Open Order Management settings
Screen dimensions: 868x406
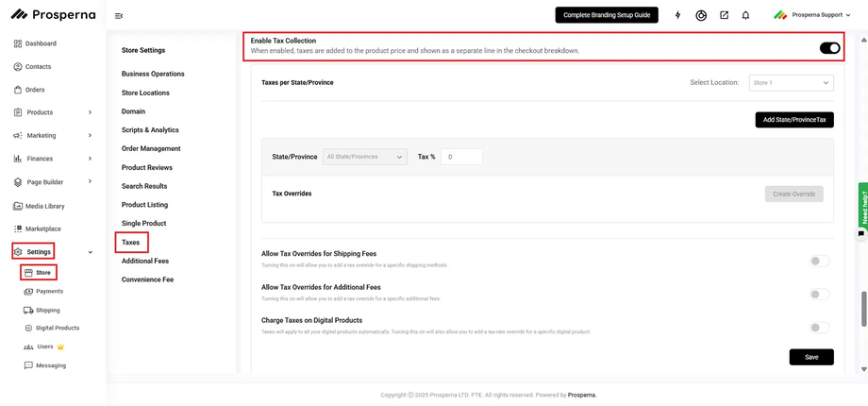point(151,148)
